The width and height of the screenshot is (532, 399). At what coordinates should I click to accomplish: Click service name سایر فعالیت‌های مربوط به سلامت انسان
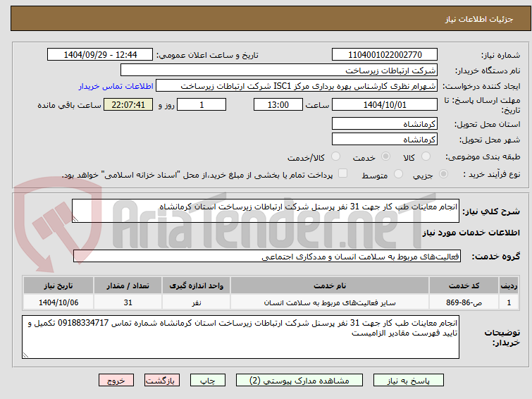coord(330,302)
